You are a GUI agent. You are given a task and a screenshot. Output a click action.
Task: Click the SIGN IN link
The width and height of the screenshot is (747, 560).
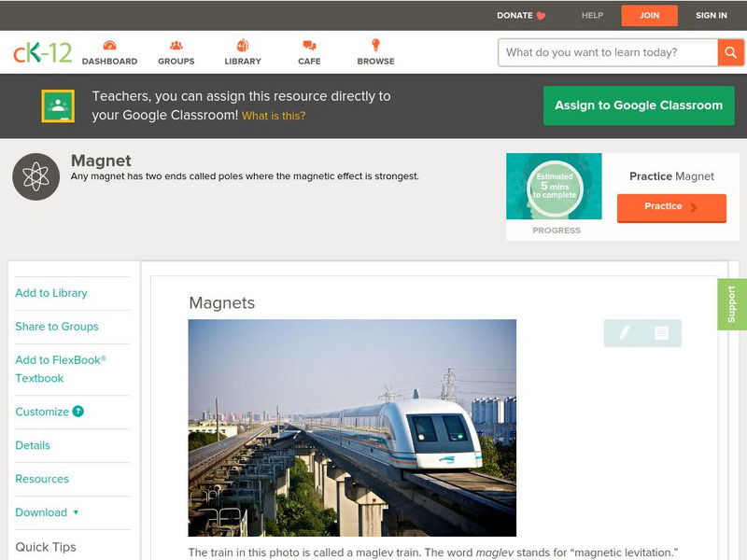coord(712,15)
